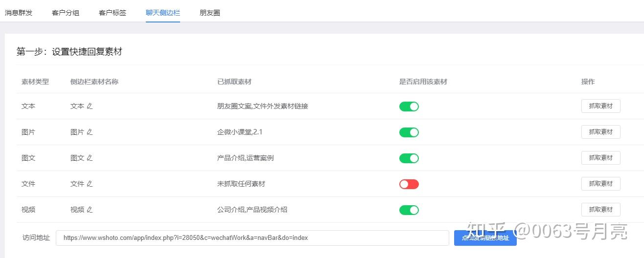
Task: Click edit pencil next to 文件 name
Action: coord(90,184)
